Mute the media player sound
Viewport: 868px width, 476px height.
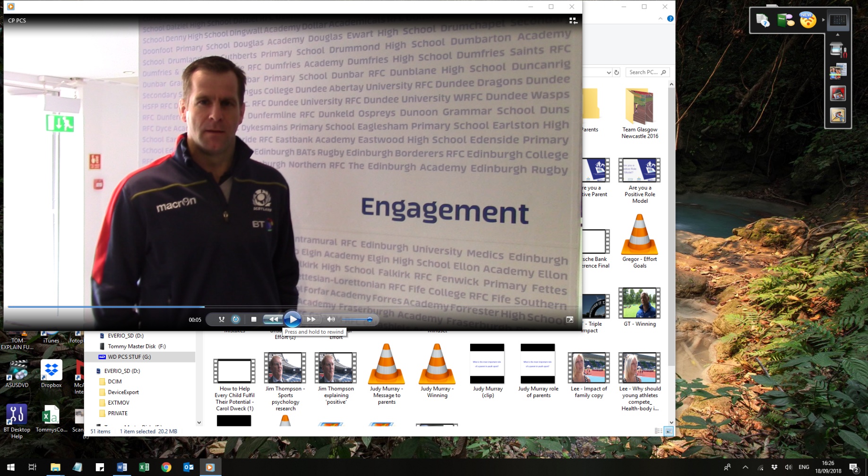click(331, 320)
